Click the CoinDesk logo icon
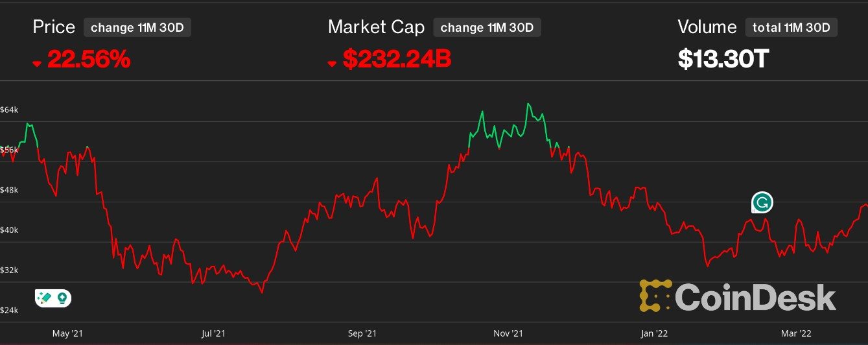The height and width of the screenshot is (345, 868). pyautogui.click(x=655, y=296)
